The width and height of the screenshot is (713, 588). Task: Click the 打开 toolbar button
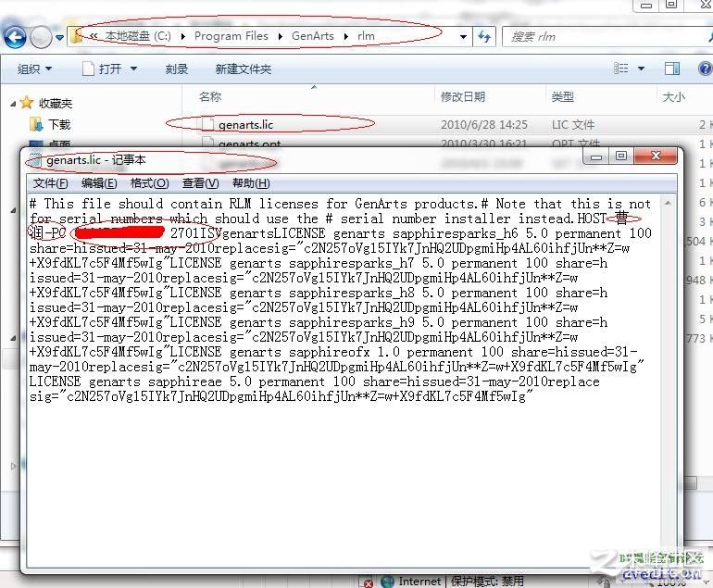point(102,69)
